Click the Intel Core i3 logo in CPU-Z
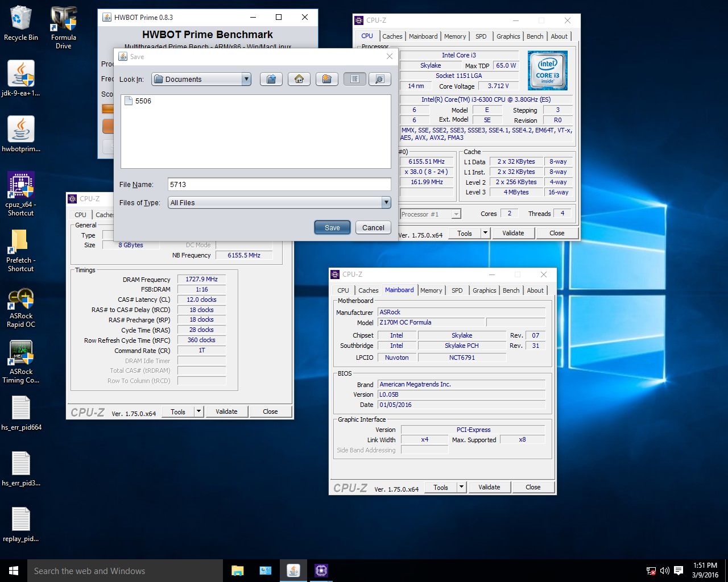 point(547,70)
